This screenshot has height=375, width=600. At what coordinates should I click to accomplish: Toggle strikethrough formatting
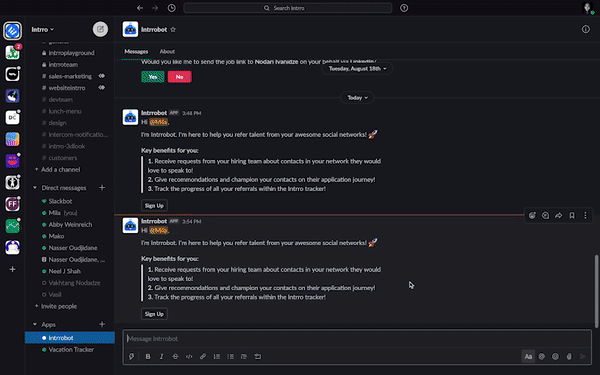coord(175,356)
